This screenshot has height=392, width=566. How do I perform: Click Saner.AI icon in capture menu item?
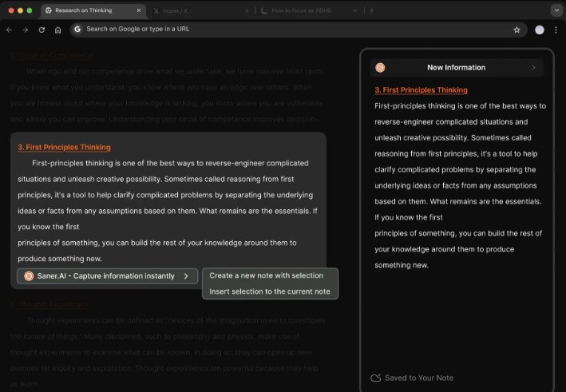29,276
